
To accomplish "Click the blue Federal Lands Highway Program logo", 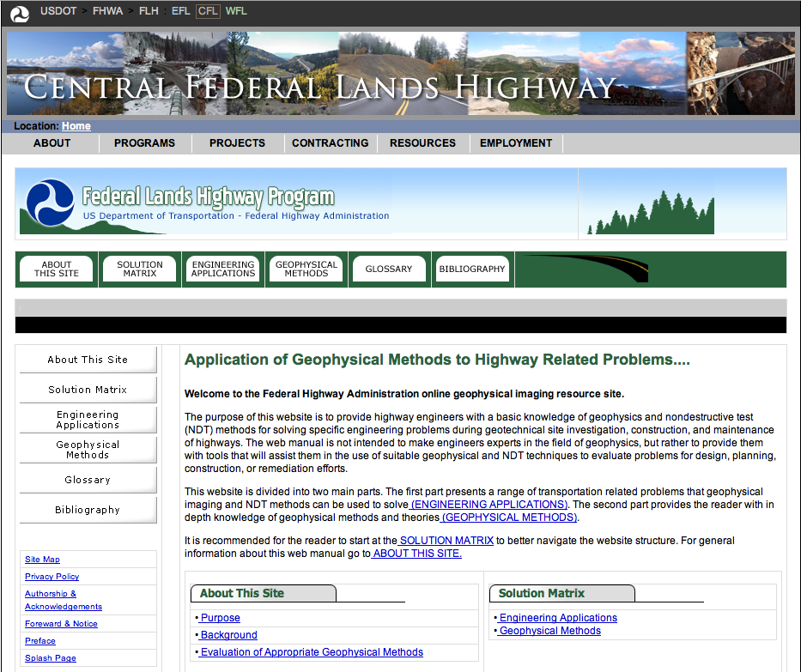I will 50,203.
